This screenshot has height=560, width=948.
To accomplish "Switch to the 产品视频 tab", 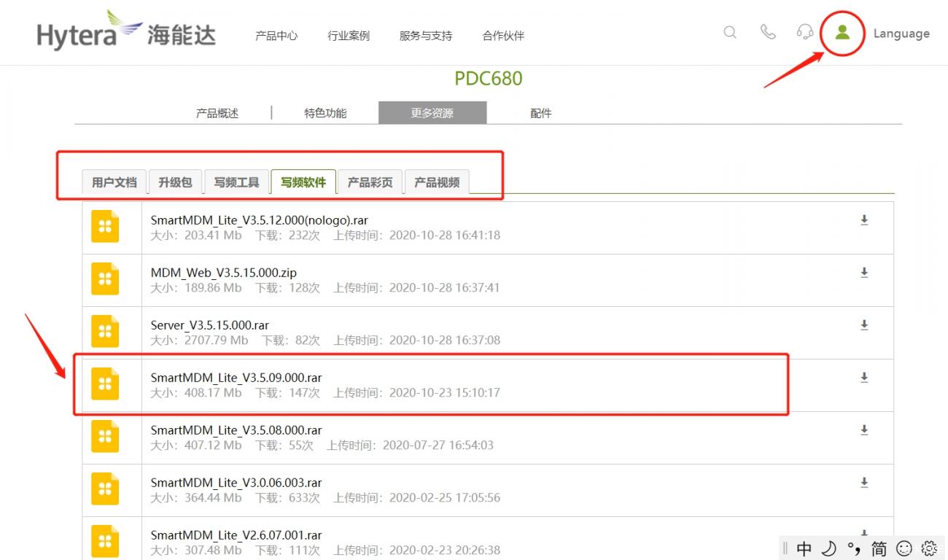I will pyautogui.click(x=437, y=182).
